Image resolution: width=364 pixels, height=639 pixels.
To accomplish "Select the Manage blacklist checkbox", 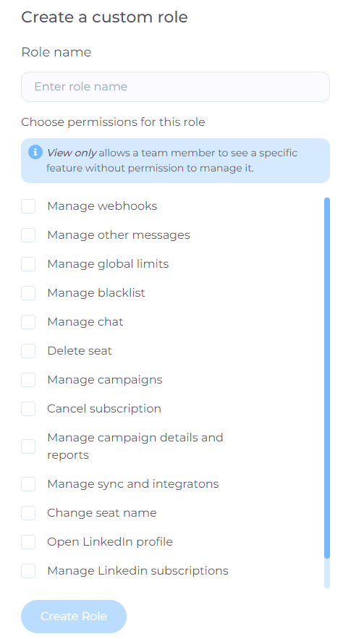I will pos(28,293).
